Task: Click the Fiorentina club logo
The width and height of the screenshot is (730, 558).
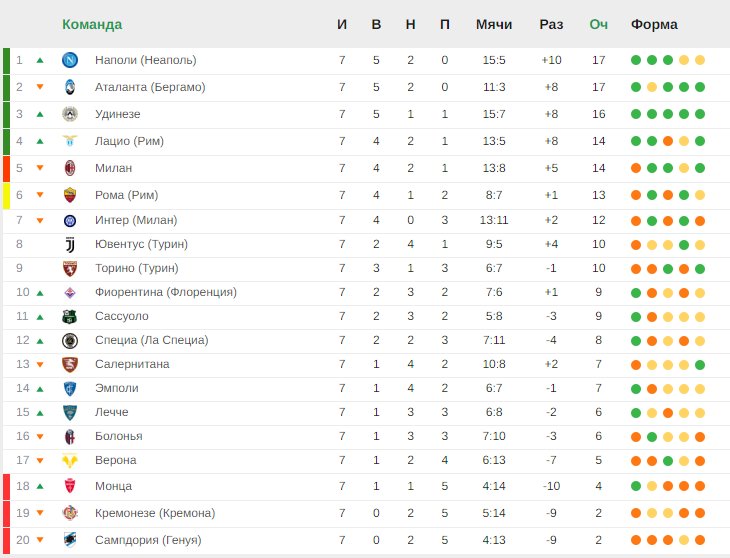Action: tap(70, 293)
